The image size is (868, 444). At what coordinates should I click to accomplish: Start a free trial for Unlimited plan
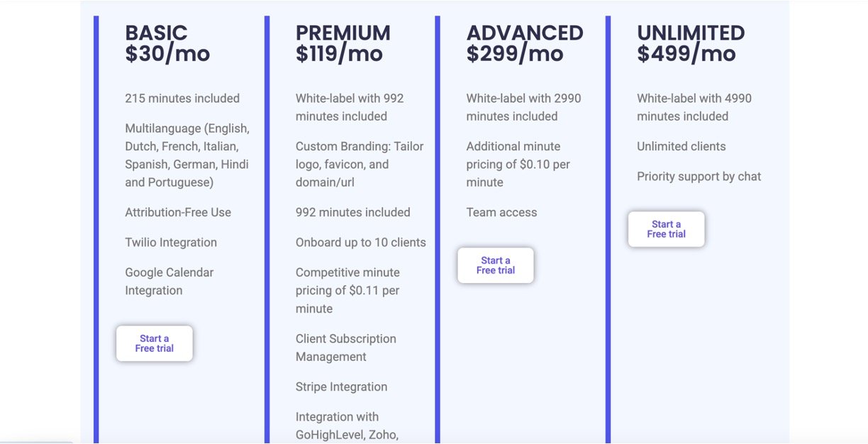(667, 229)
